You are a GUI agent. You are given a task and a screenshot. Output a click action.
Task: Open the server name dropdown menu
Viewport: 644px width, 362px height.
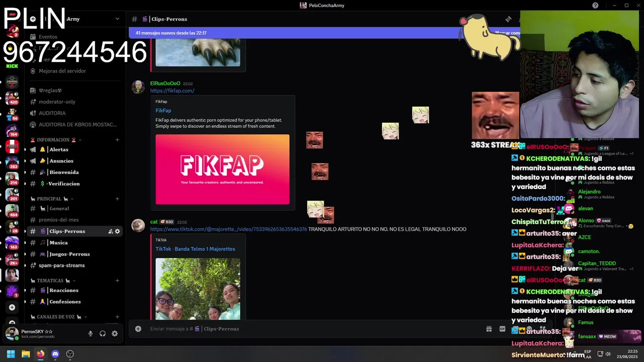(x=117, y=19)
